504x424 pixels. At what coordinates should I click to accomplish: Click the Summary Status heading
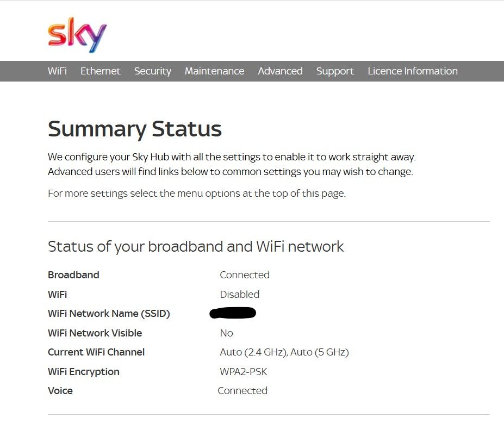pyautogui.click(x=135, y=129)
